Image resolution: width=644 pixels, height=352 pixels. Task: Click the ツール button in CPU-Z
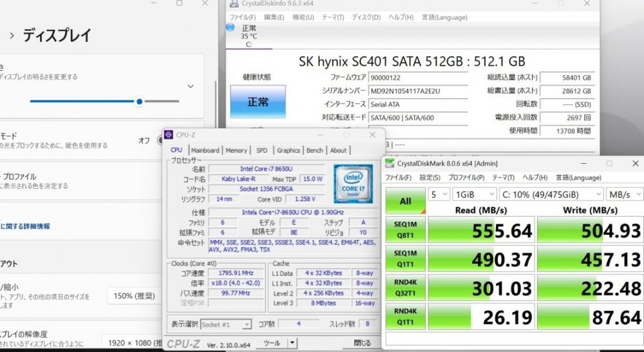[x=272, y=342]
